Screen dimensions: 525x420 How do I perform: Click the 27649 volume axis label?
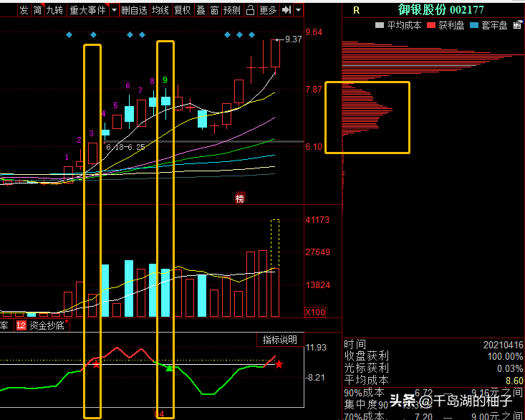pyautogui.click(x=317, y=252)
